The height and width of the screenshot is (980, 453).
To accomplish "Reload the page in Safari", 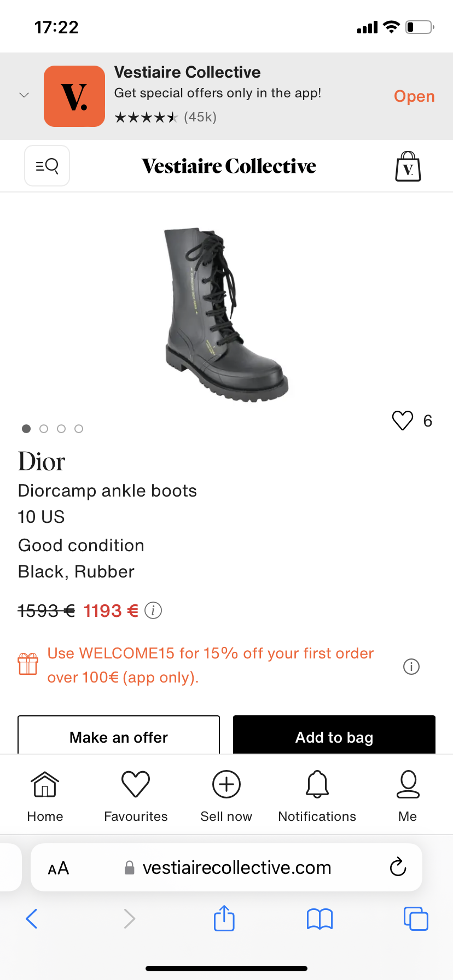I will point(398,867).
